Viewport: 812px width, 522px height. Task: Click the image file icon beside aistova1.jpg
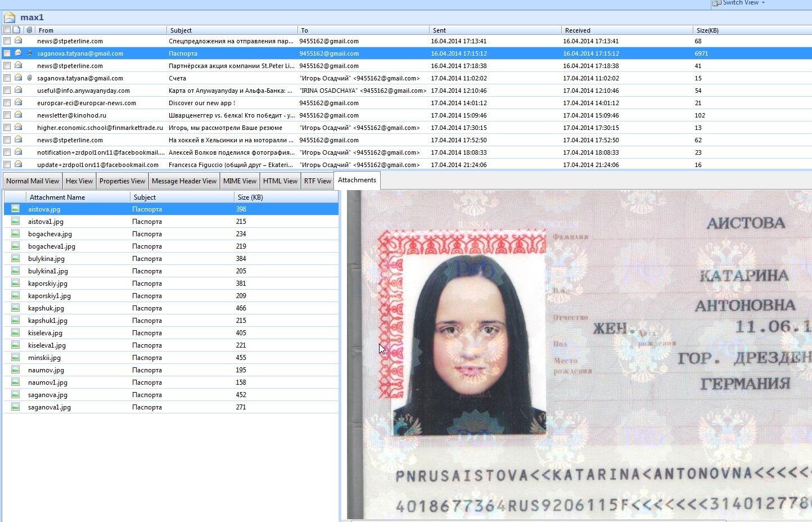click(x=15, y=221)
